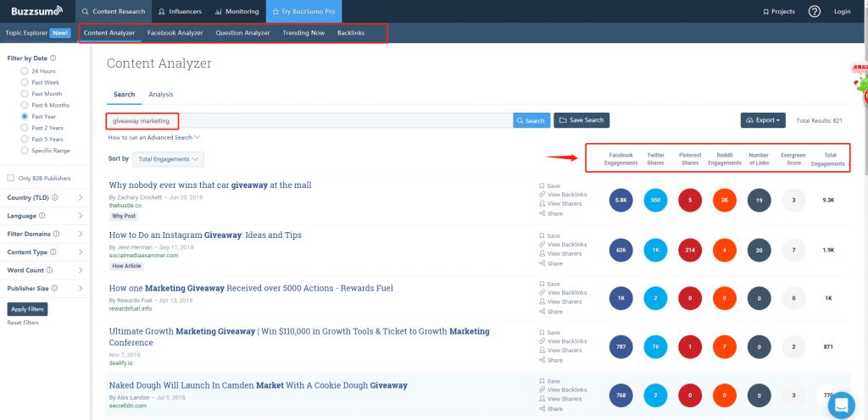Image resolution: width=868 pixels, height=420 pixels.
Task: Open the Facebook Analyzer tab
Action: [x=175, y=33]
